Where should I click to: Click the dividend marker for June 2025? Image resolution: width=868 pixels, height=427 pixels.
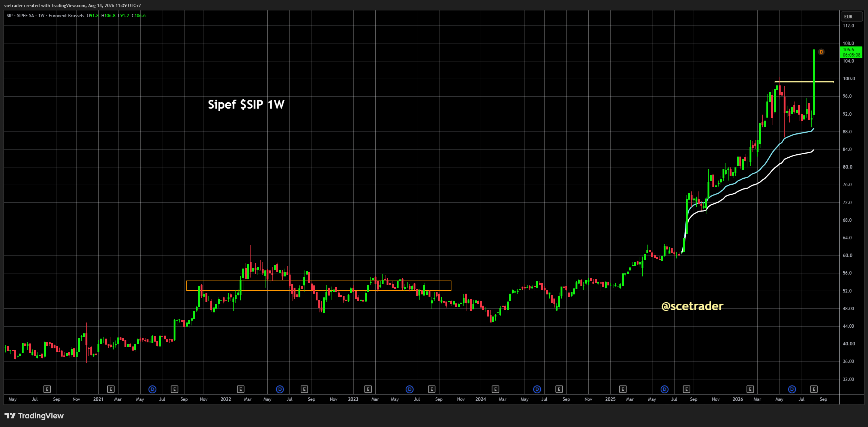[x=664, y=389]
